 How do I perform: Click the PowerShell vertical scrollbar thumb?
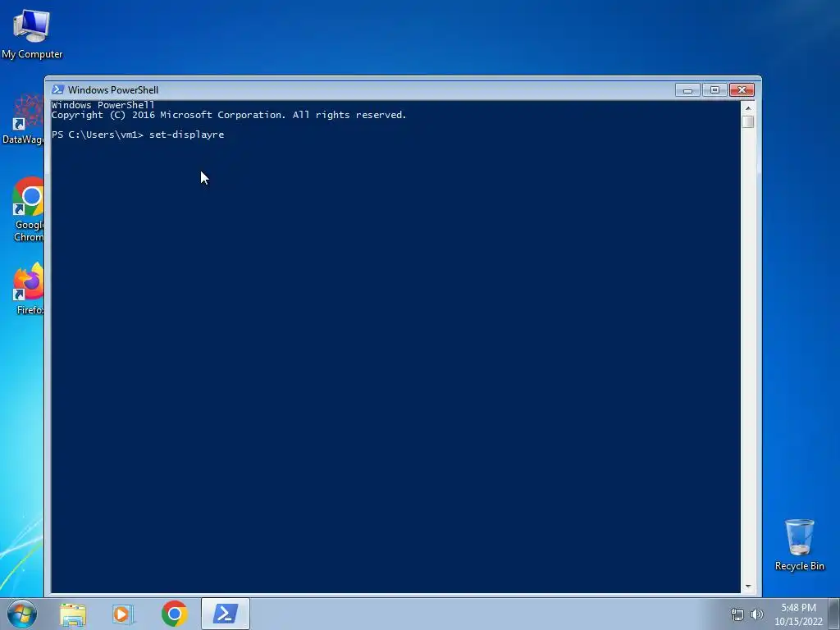(x=748, y=121)
